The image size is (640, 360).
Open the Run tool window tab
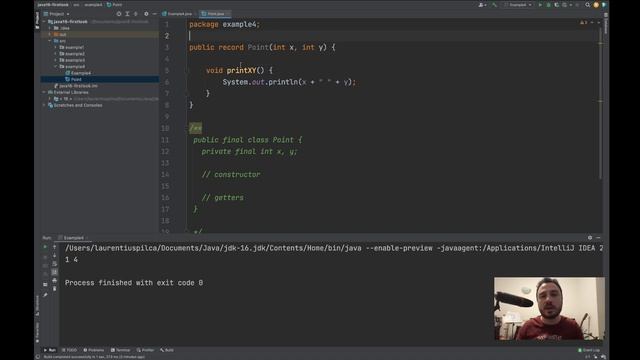[49, 350]
